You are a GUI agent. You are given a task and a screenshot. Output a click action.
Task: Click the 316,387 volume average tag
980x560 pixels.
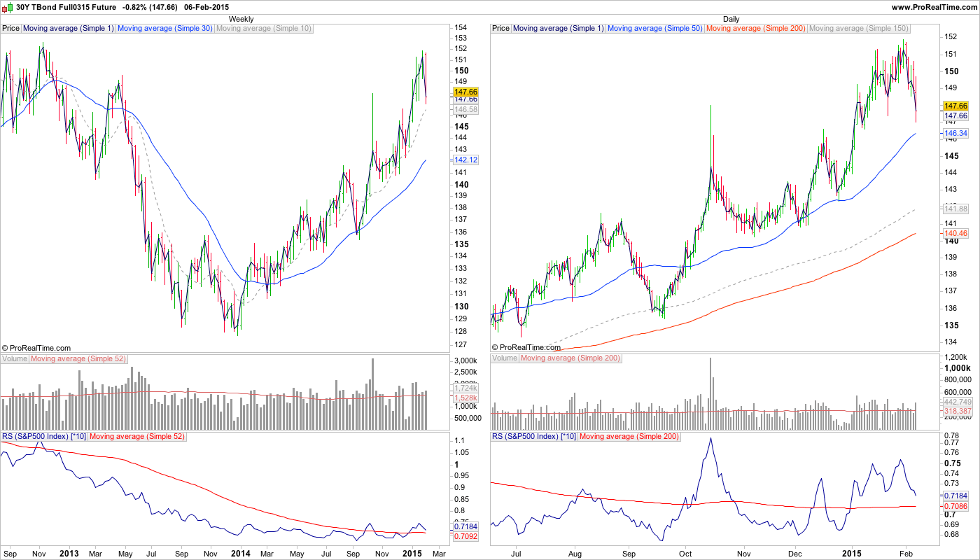tap(958, 412)
